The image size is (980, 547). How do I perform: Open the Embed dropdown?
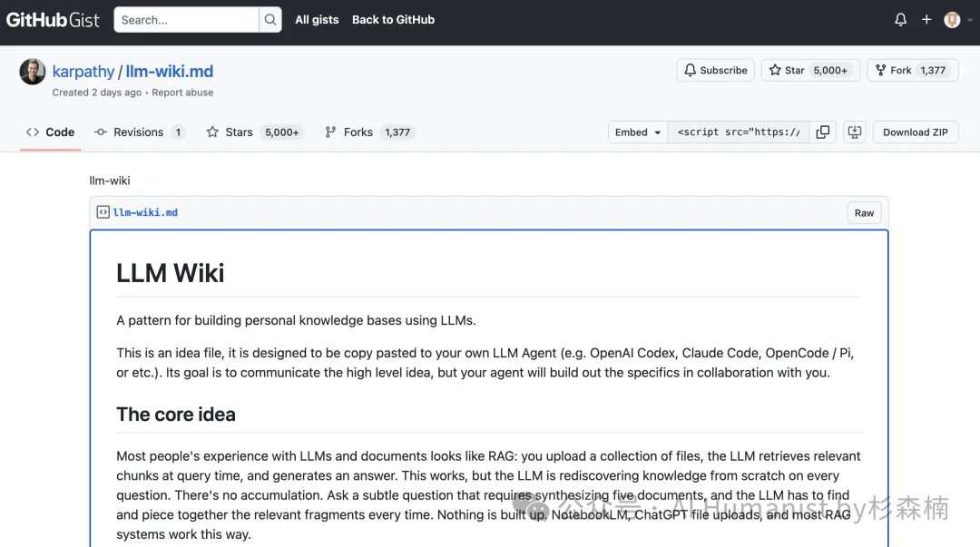[637, 132]
